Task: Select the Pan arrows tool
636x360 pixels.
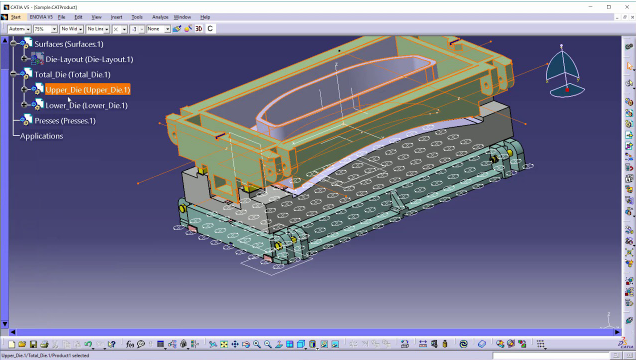Action: 235,344
